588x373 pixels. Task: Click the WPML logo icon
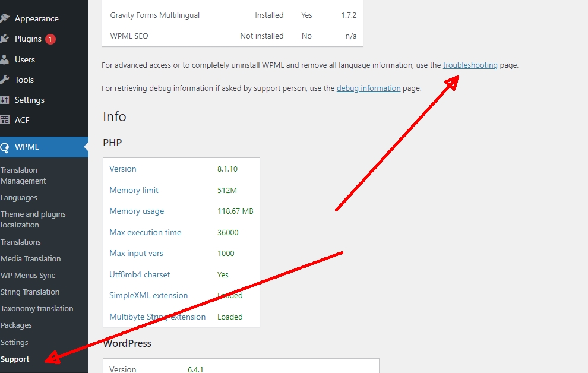point(5,147)
